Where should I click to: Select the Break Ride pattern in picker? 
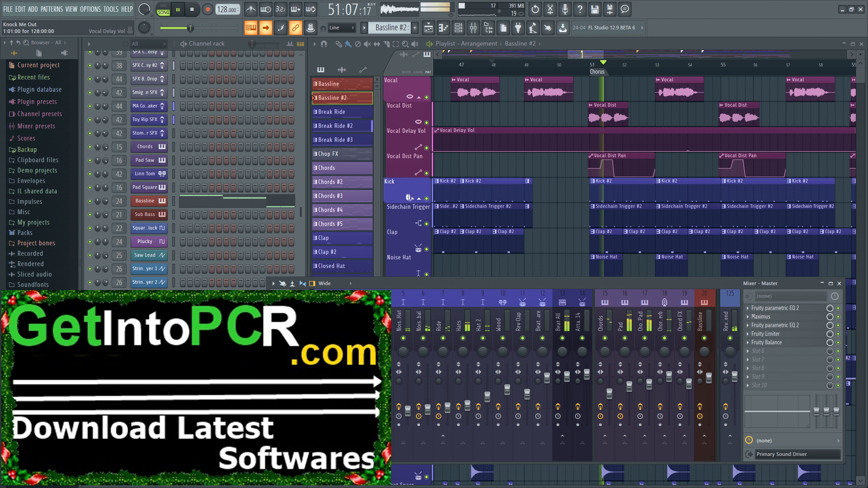pyautogui.click(x=342, y=112)
